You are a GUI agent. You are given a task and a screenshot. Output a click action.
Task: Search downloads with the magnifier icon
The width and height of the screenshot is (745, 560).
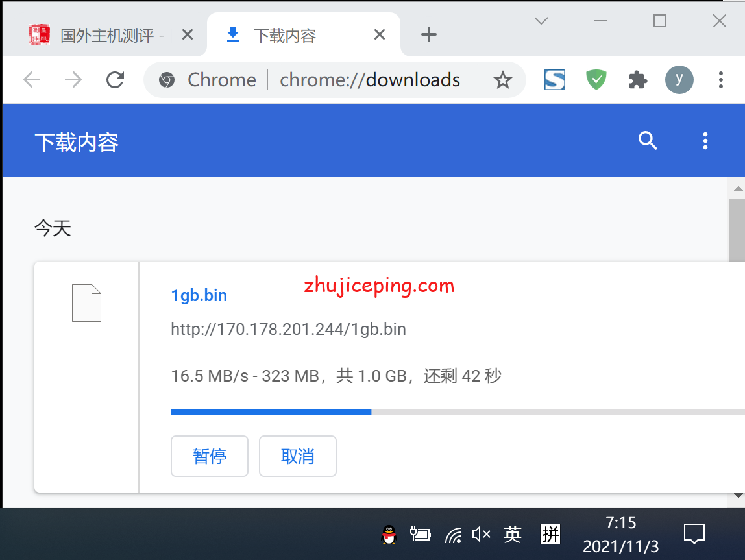tap(648, 141)
